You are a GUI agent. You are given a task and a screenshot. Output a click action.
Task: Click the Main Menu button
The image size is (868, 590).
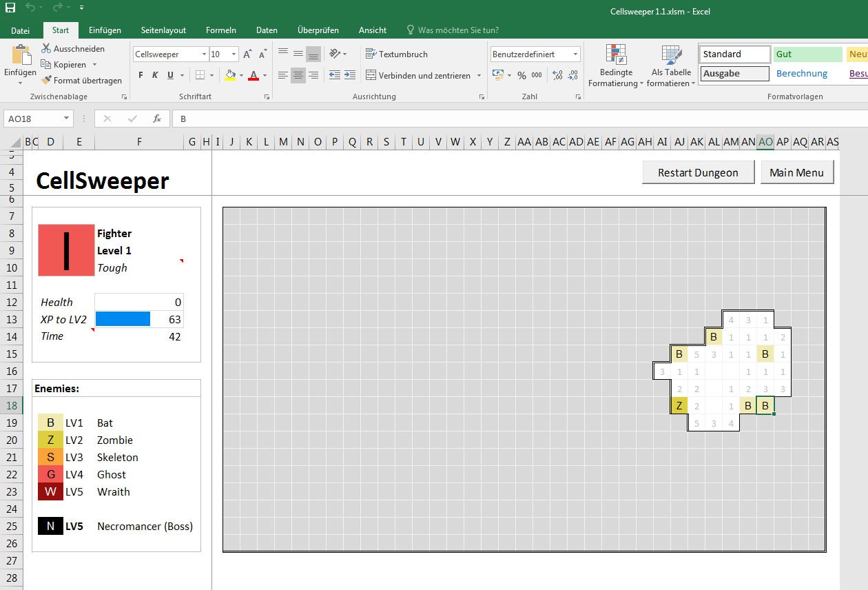[797, 172]
